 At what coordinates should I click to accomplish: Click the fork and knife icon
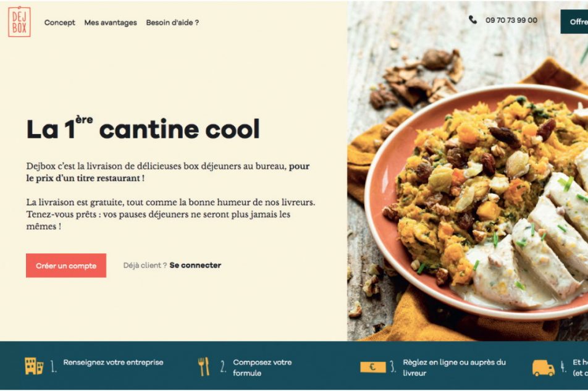204,367
